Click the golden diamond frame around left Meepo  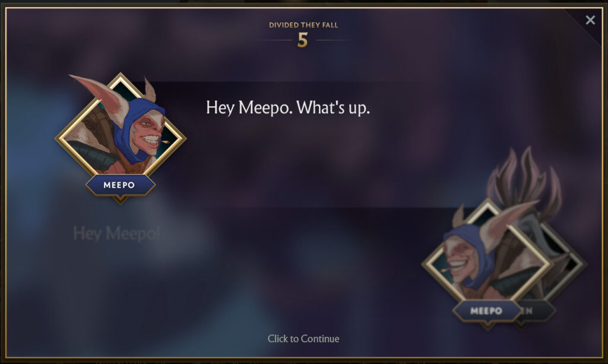(x=121, y=138)
